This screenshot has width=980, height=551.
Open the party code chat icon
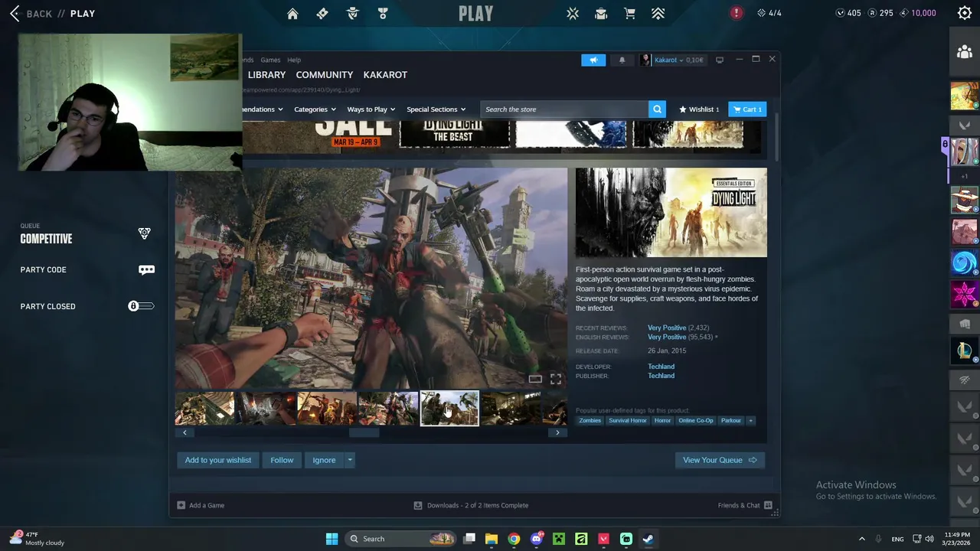point(146,269)
